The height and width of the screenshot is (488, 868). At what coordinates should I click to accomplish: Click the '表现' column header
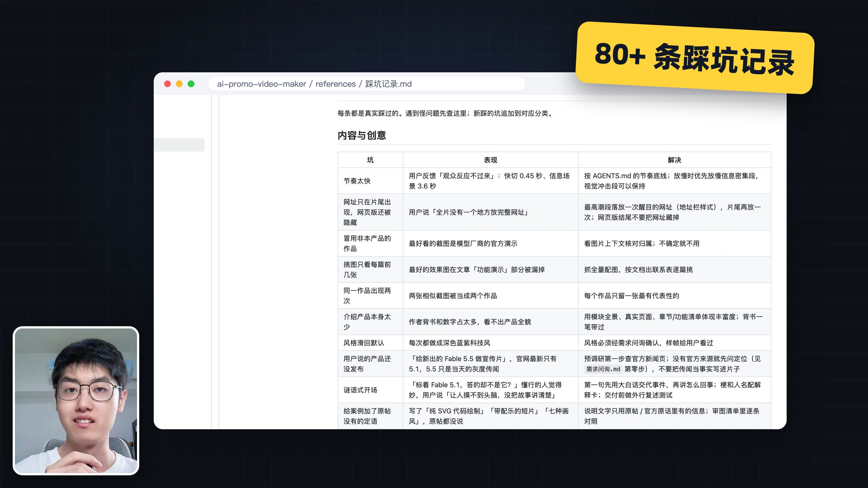[x=491, y=160]
